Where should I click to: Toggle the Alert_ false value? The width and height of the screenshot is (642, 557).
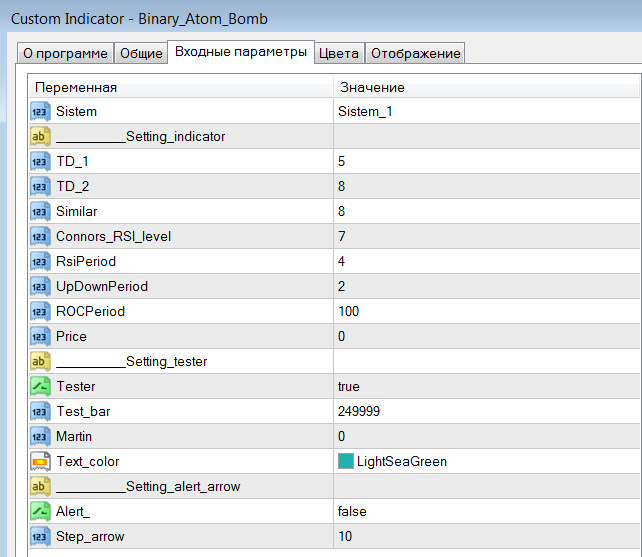[x=487, y=511]
